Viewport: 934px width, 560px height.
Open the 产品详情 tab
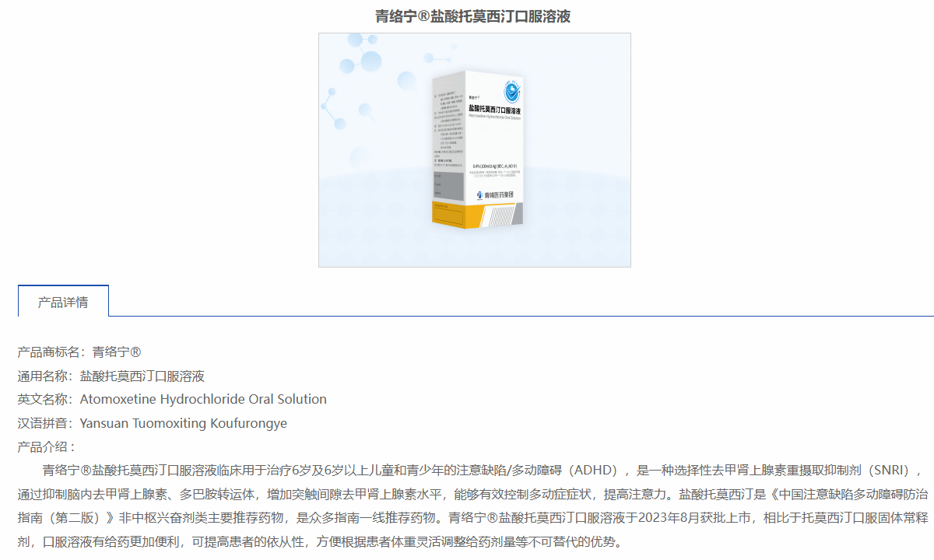click(63, 302)
